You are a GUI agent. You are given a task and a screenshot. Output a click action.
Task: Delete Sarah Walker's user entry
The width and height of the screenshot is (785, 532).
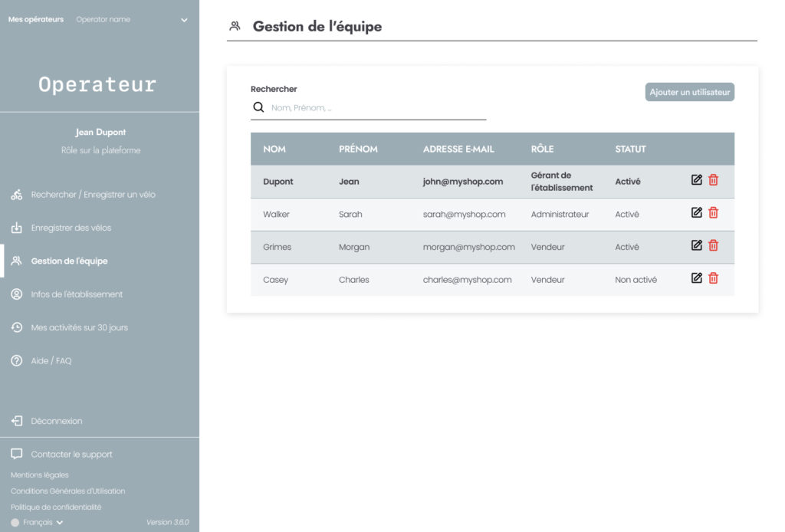(x=714, y=212)
